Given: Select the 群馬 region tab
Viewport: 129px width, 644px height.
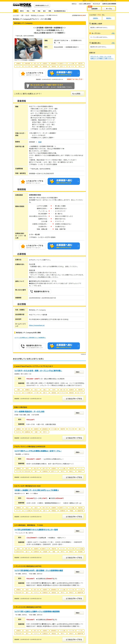Looking at the screenshot, I should click(50, 11).
